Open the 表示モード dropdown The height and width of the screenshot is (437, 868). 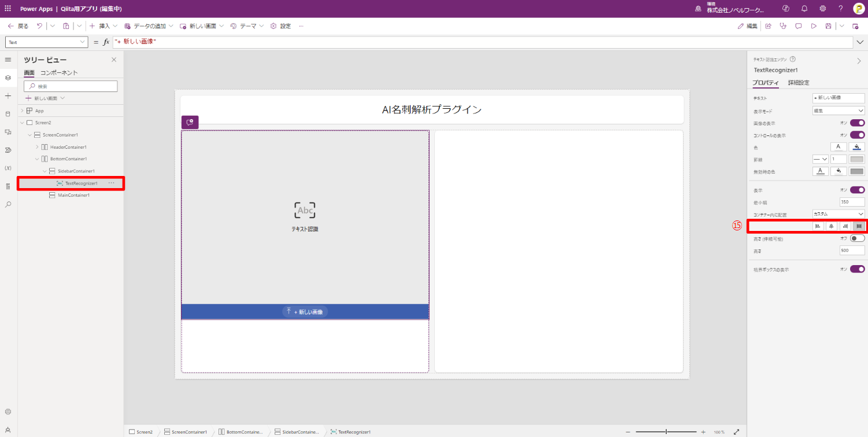pyautogui.click(x=838, y=110)
